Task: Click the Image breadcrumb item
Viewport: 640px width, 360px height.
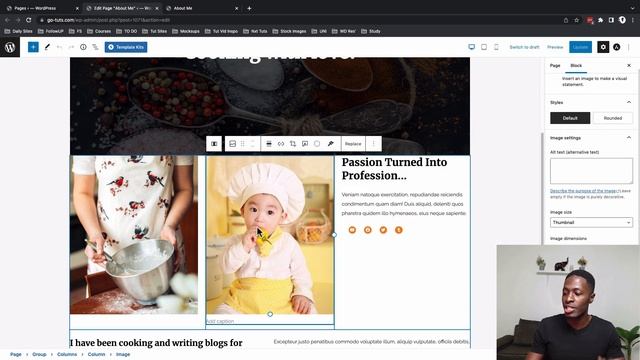Action: pyautogui.click(x=123, y=354)
